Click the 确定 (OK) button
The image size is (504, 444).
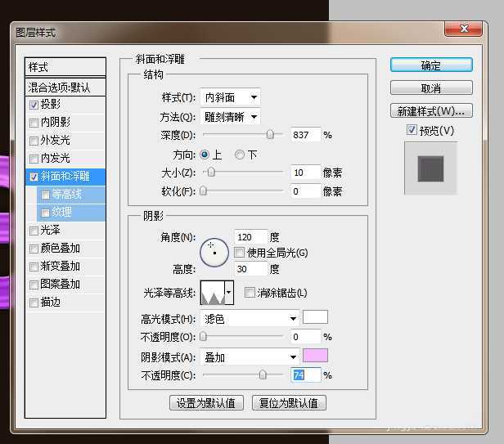431,65
